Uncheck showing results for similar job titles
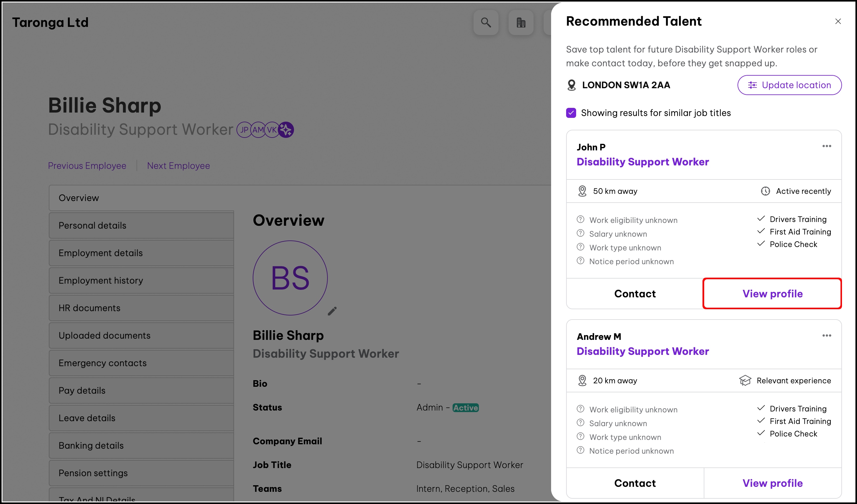Viewport: 857px width, 504px height. tap(571, 113)
